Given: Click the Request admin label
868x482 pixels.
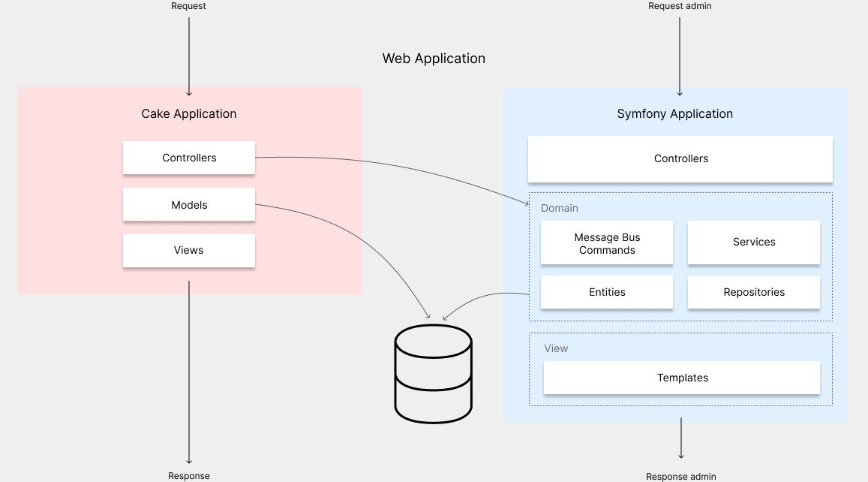Looking at the screenshot, I should click(x=680, y=6).
